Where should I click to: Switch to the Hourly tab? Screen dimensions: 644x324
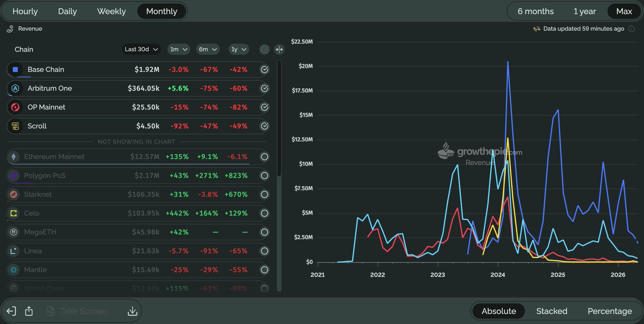click(x=25, y=11)
